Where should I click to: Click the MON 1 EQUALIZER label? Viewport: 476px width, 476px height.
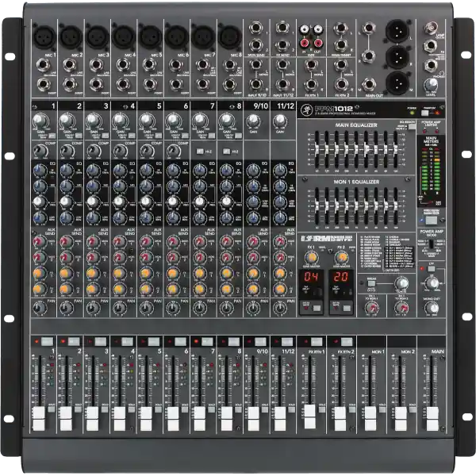(356, 182)
